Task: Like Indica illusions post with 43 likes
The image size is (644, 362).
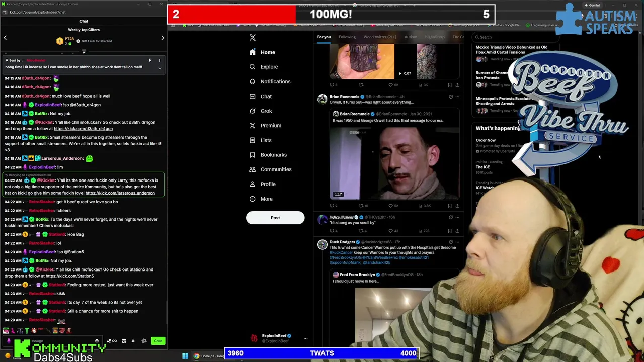Action: [393, 231]
